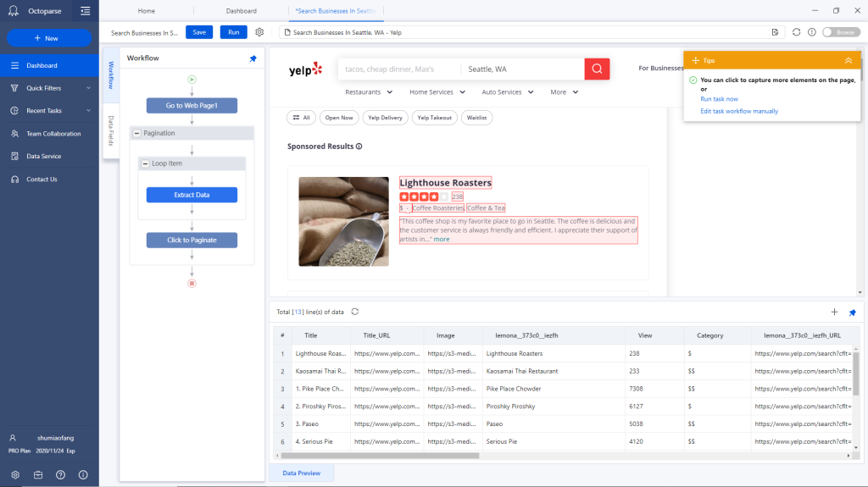Click the user account icon near shumiaofang
The width and height of the screenshot is (868, 487).
(13, 438)
